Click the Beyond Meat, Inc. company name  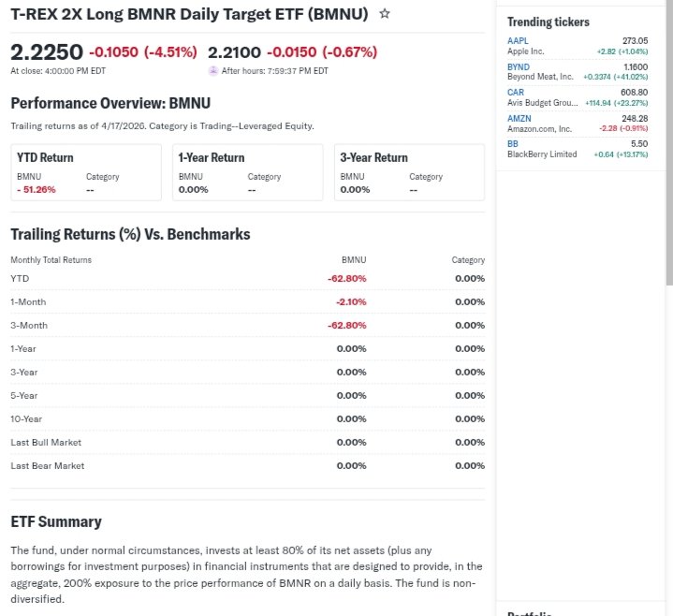point(540,77)
